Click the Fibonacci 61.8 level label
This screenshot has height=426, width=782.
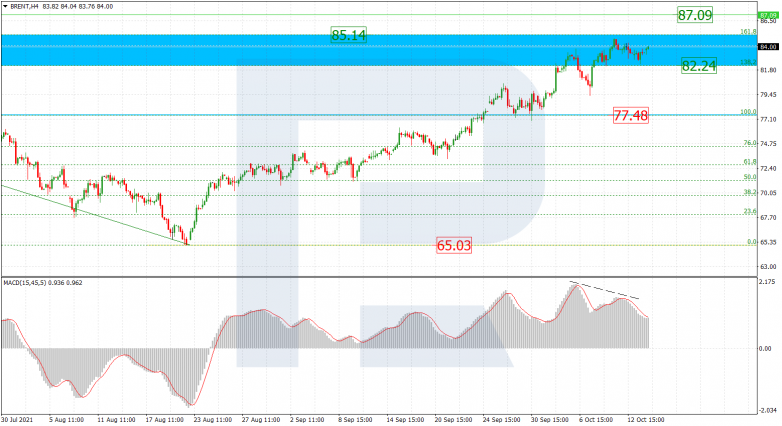750,162
